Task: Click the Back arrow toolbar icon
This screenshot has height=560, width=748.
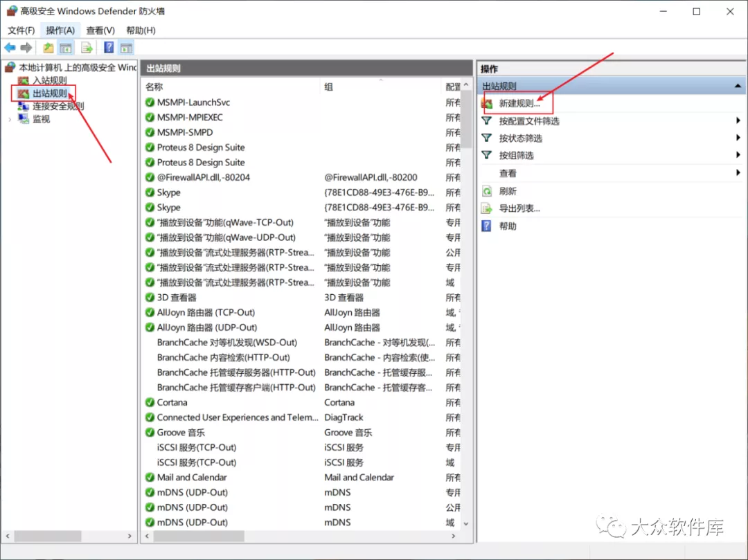Action: tap(10, 48)
